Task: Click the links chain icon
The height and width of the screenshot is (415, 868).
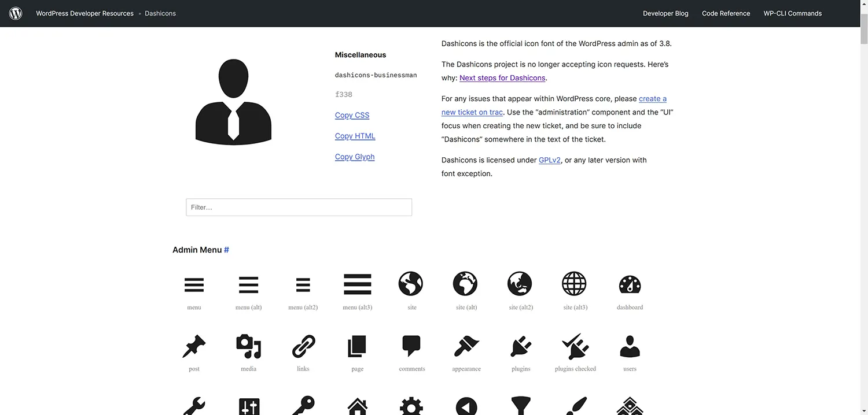Action: click(x=303, y=345)
